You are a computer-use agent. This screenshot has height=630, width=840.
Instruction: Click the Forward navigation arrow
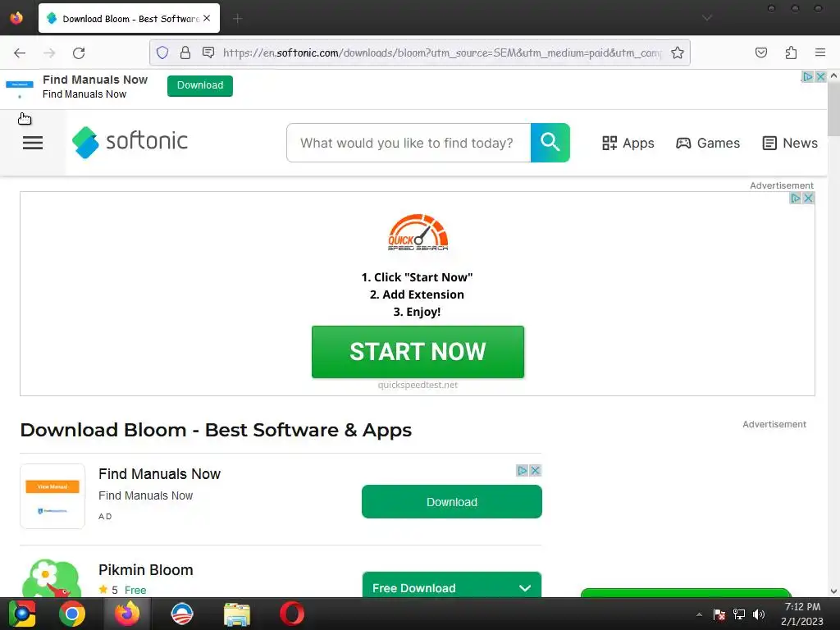pos(49,52)
